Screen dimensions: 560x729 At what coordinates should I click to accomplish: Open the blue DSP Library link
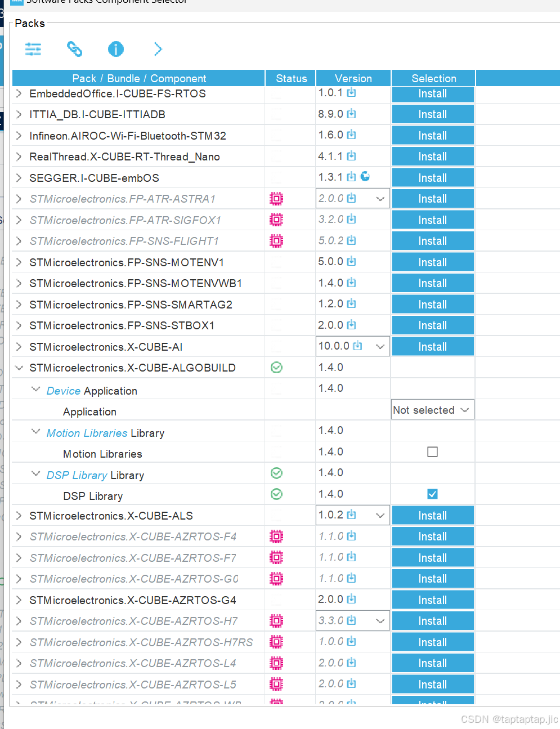(x=77, y=475)
